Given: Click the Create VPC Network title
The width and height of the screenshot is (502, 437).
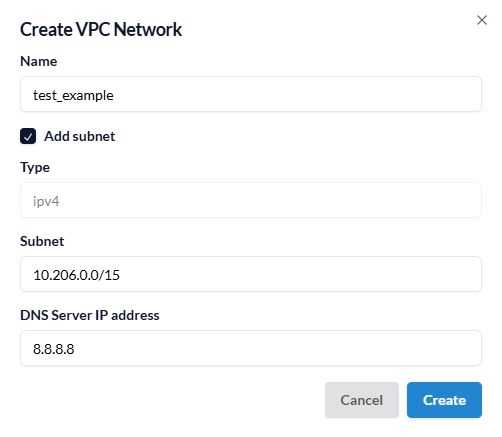Looking at the screenshot, I should pos(101,29).
